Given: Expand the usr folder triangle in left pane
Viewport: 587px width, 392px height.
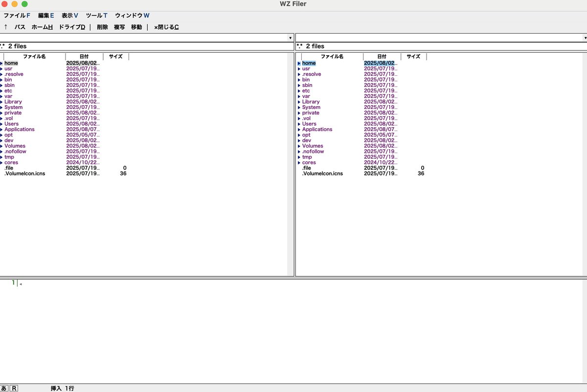Looking at the screenshot, I should click(1, 69).
